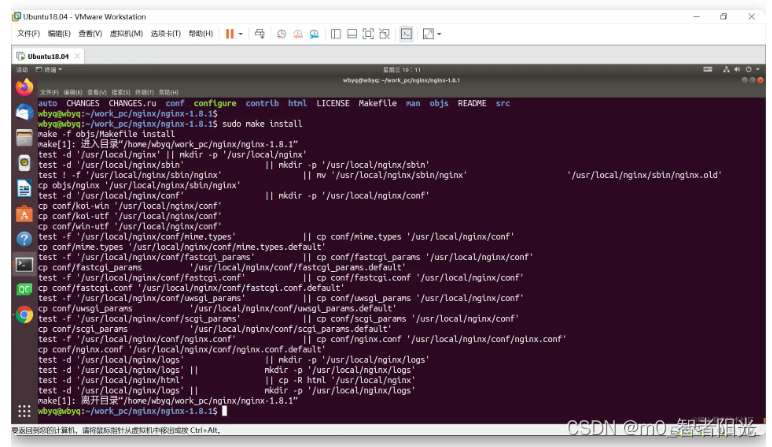Enter full screen mode from toolbar
Image resolution: width=772 pixels, height=447 pixels.
point(368,34)
